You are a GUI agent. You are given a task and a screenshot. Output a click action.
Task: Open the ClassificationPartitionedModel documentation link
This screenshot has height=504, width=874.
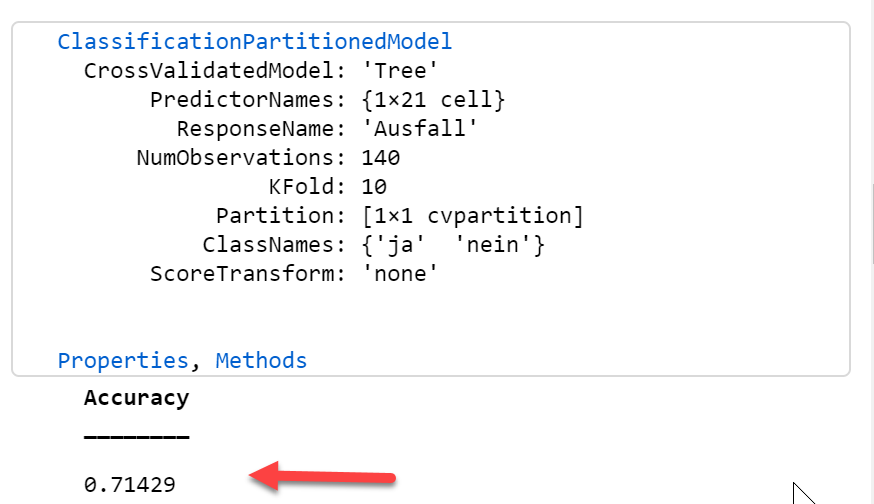(255, 42)
